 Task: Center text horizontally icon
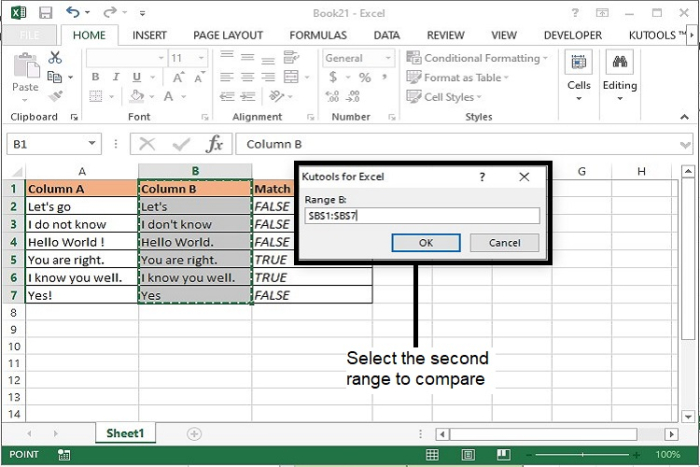coord(247,77)
